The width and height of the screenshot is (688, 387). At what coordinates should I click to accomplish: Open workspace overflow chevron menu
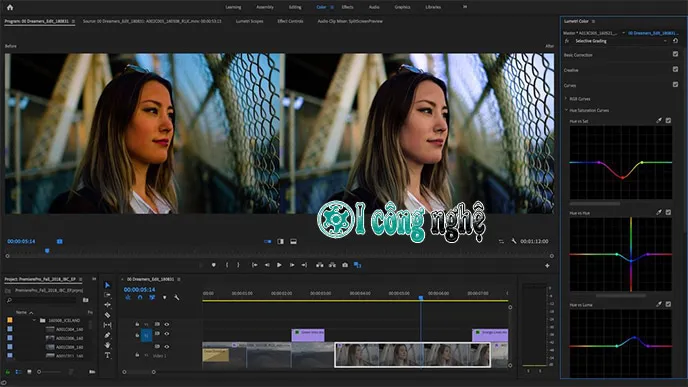[465, 7]
